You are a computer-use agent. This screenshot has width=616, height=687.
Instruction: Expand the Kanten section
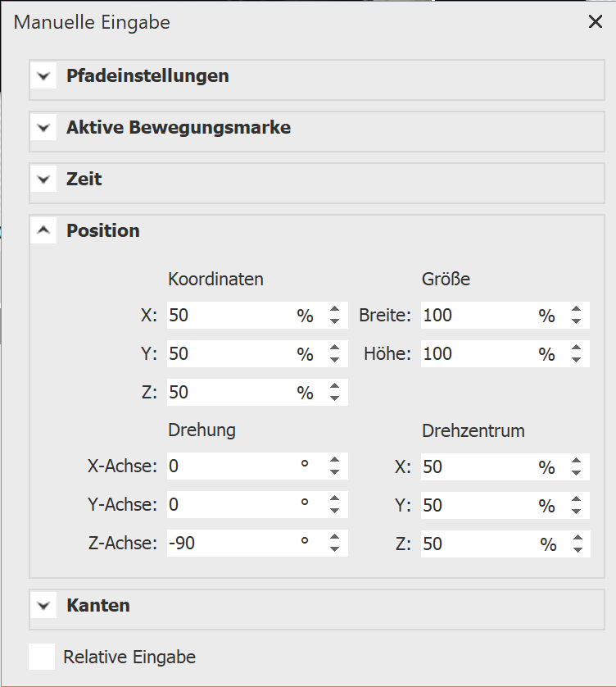[x=43, y=607]
